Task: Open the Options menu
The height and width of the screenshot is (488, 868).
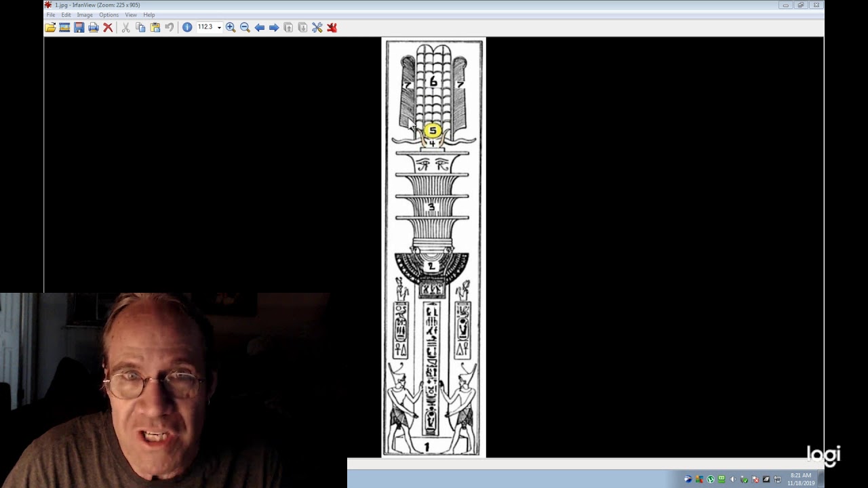Action: click(x=108, y=15)
